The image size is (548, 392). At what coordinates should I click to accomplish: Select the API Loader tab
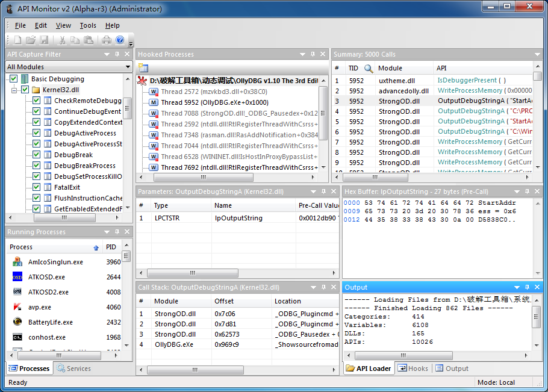click(369, 369)
